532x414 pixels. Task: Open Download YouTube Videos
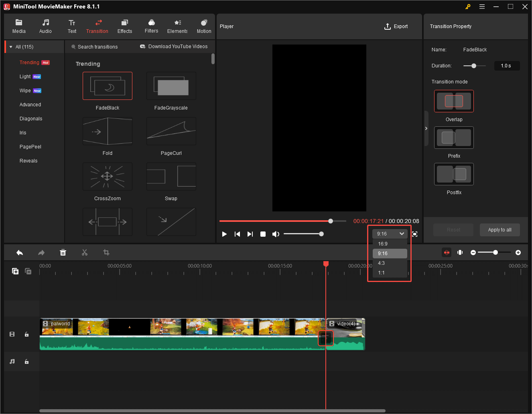click(x=174, y=47)
